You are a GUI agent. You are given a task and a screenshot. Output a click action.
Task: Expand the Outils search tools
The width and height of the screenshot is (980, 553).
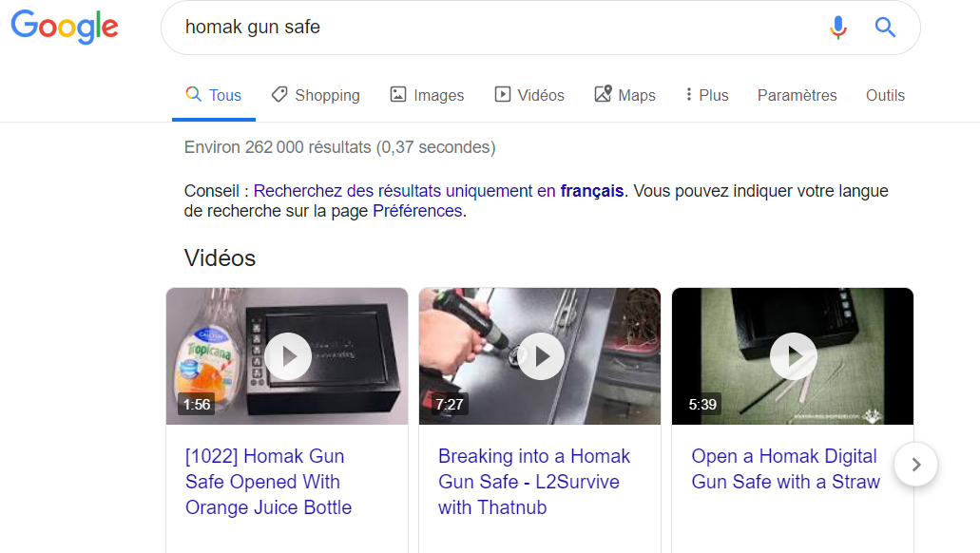(x=885, y=95)
